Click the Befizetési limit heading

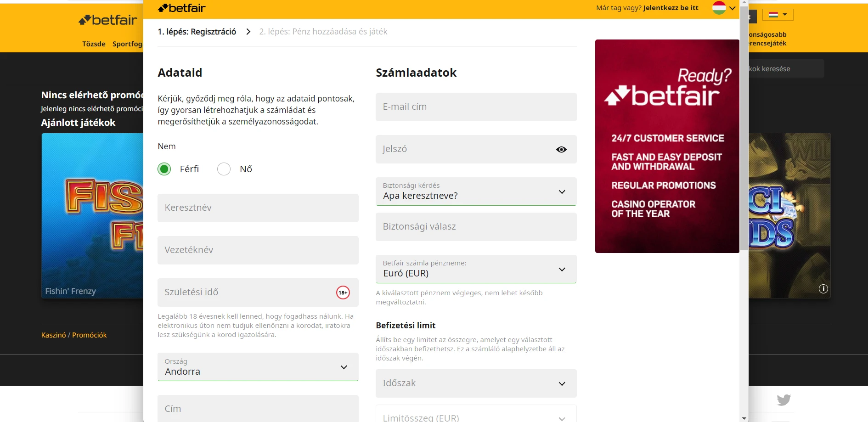(x=406, y=325)
